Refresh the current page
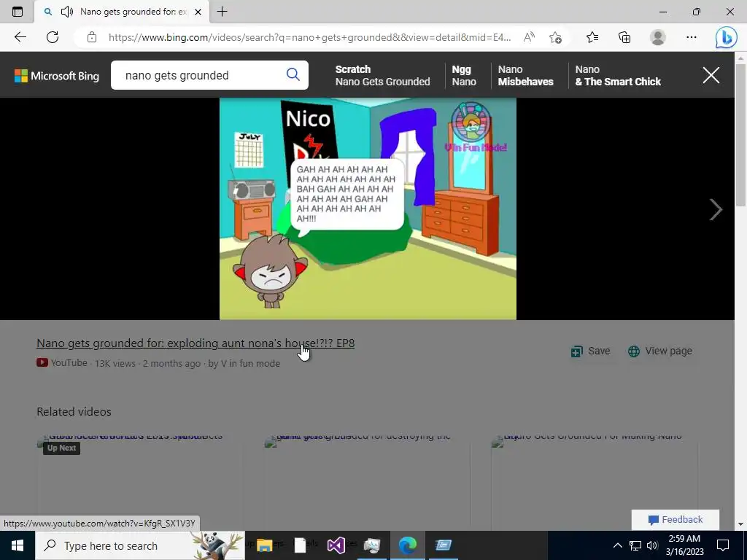The image size is (747, 560). tap(53, 37)
